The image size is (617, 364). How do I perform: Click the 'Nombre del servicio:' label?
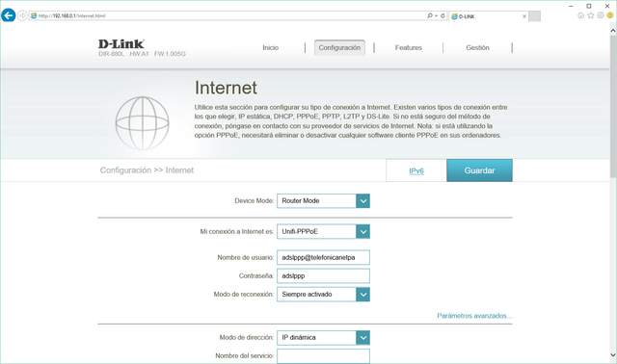(244, 356)
